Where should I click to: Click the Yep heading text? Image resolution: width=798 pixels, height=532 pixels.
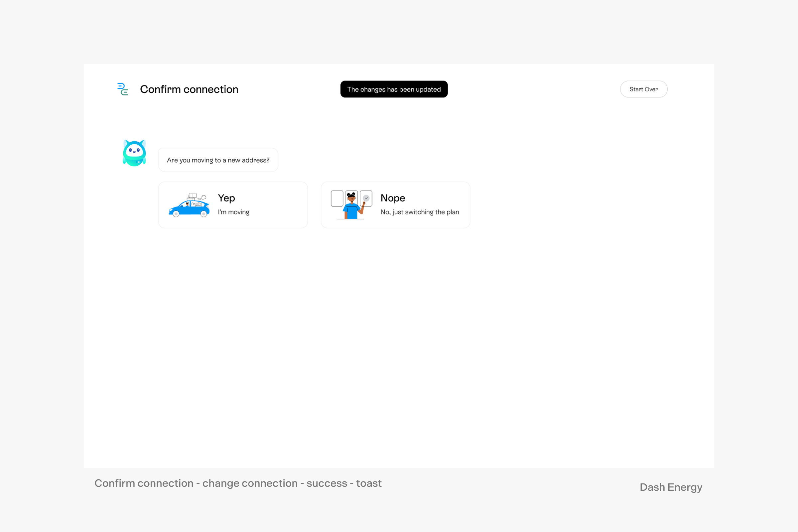click(226, 198)
